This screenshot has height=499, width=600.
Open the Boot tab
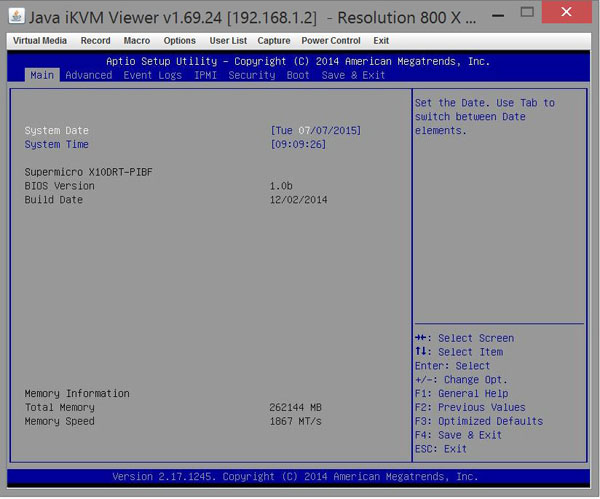click(298, 75)
